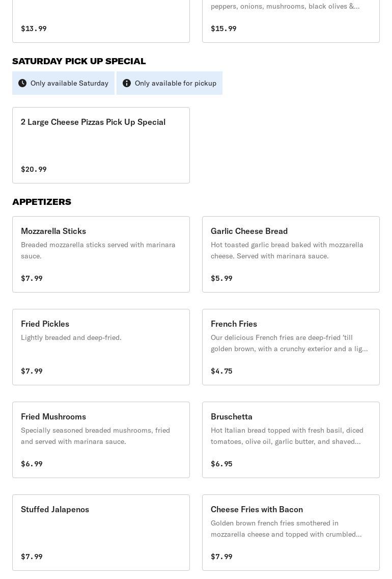Click the info icon beside Only available for pickup
Screen dimensions: 392x579
tap(127, 83)
